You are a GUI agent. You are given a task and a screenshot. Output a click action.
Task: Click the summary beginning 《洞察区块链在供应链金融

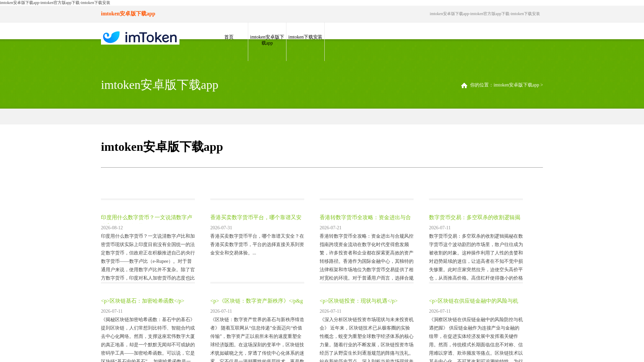(x=476, y=339)
